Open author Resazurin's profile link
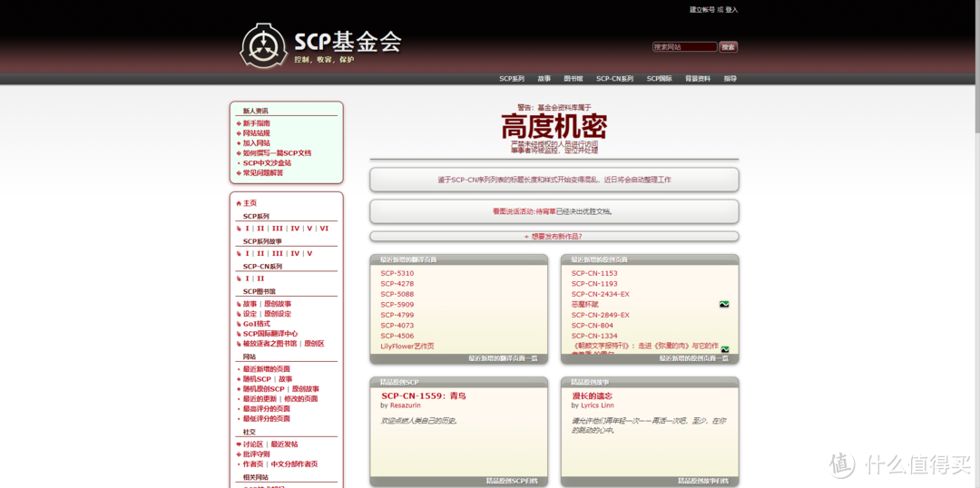 point(405,405)
